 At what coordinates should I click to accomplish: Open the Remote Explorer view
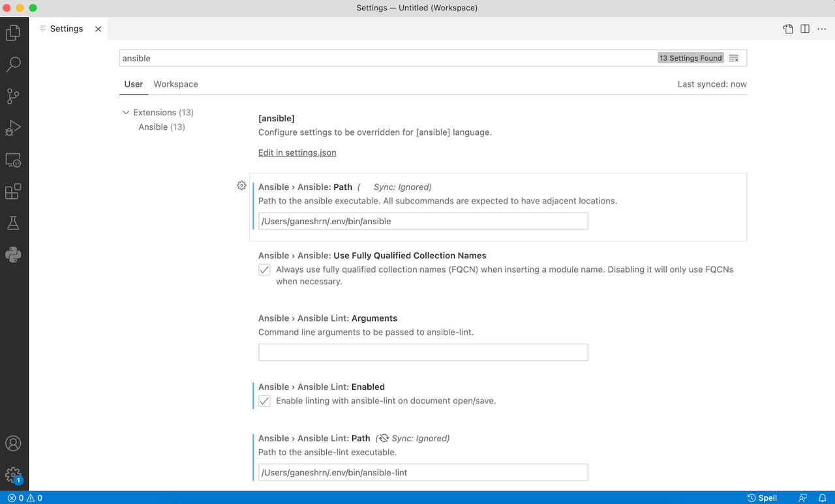[x=14, y=160]
